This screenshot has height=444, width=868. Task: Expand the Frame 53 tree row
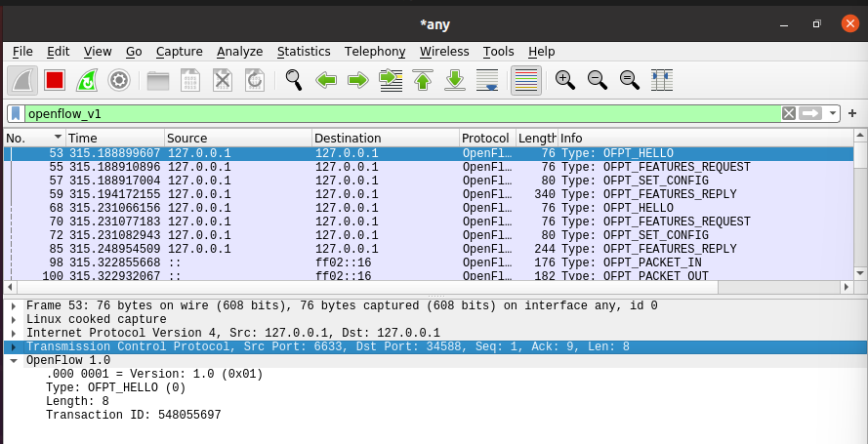14,305
